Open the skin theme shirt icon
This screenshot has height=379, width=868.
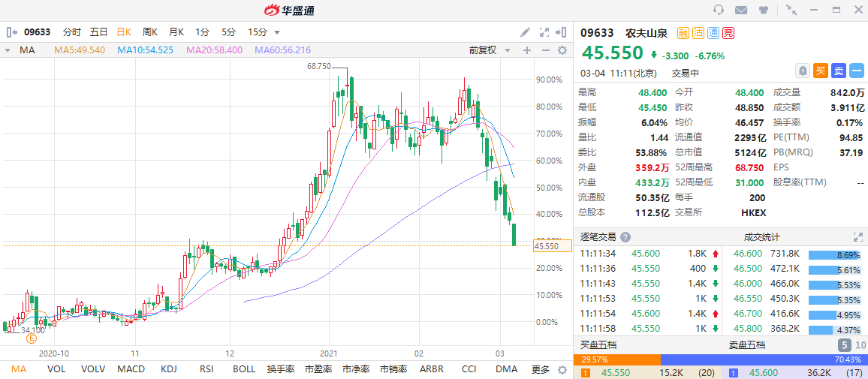(764, 10)
